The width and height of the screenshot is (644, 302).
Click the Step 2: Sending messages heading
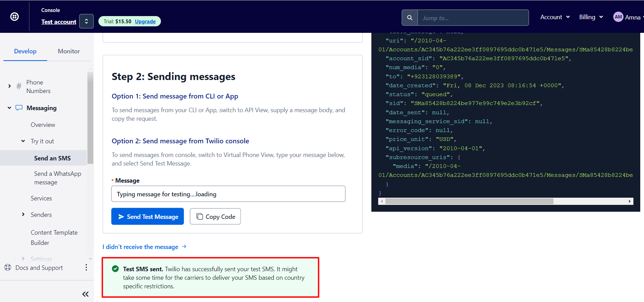point(174,77)
